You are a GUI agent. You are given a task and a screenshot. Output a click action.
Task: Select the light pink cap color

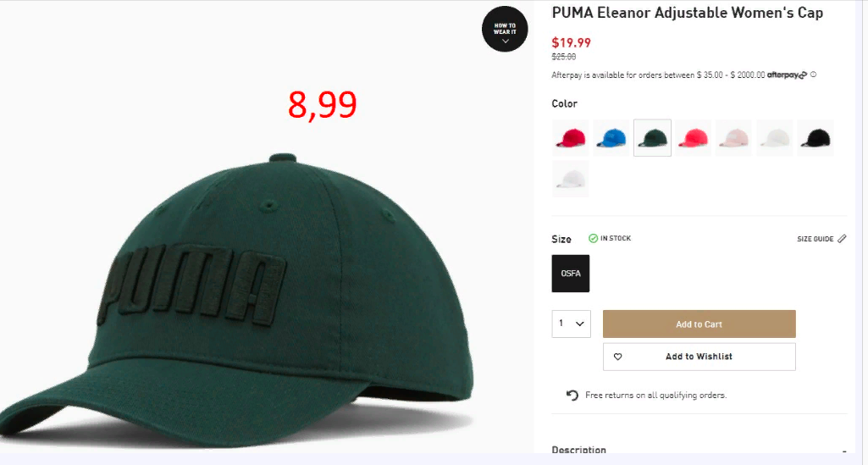pyautogui.click(x=734, y=138)
